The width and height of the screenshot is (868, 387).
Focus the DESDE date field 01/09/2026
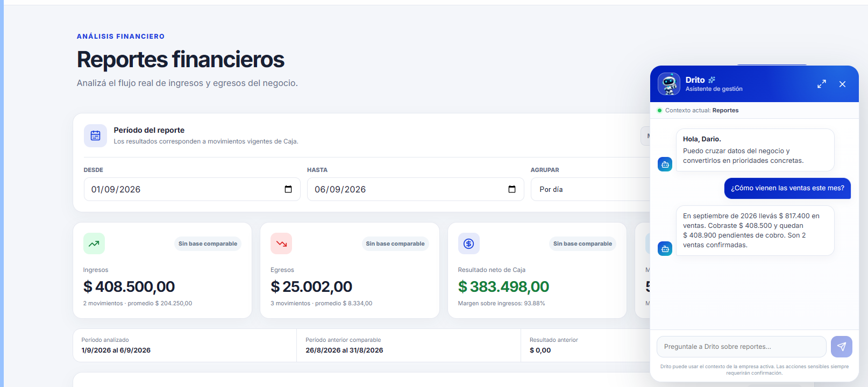(x=192, y=189)
